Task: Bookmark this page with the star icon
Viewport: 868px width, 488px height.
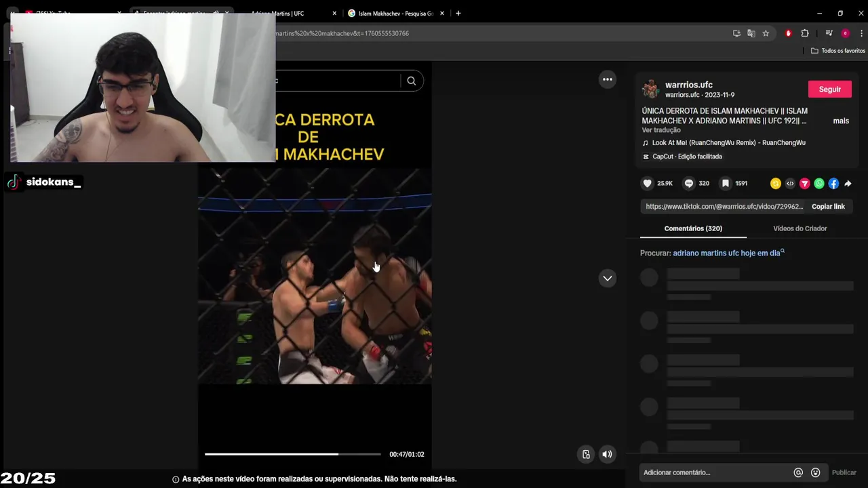Action: click(x=766, y=33)
